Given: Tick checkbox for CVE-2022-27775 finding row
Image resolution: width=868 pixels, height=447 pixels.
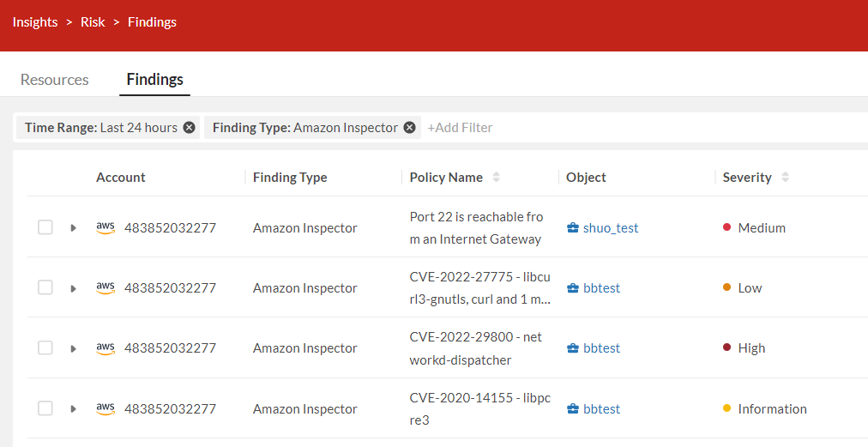Looking at the screenshot, I should (45, 287).
